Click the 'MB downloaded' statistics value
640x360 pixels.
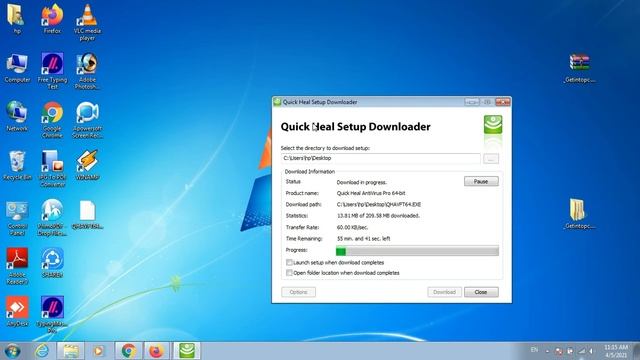(378, 216)
